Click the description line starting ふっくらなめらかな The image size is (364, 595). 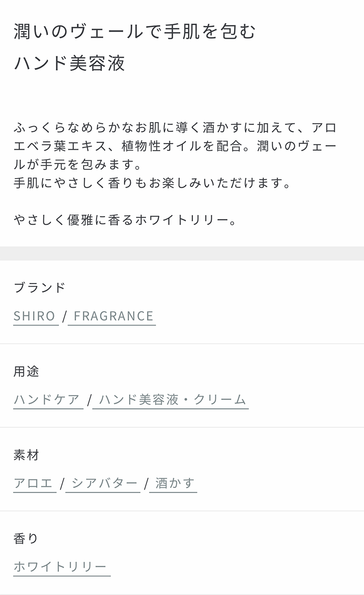175,128
